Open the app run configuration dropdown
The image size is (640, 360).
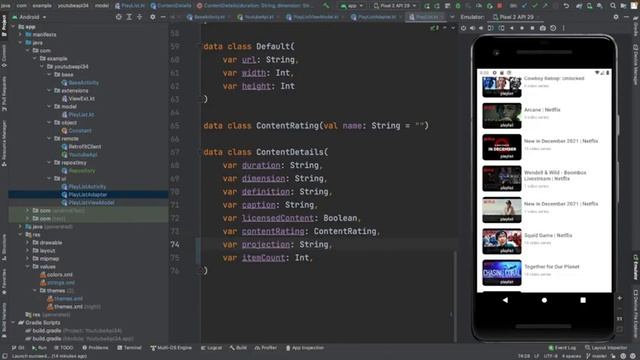[351, 6]
